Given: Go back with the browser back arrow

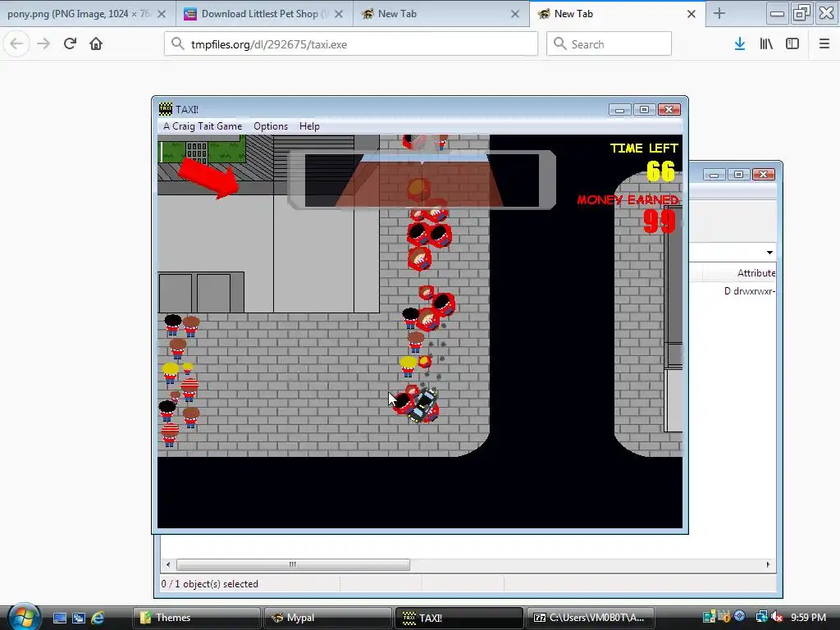Looking at the screenshot, I should coord(16,44).
